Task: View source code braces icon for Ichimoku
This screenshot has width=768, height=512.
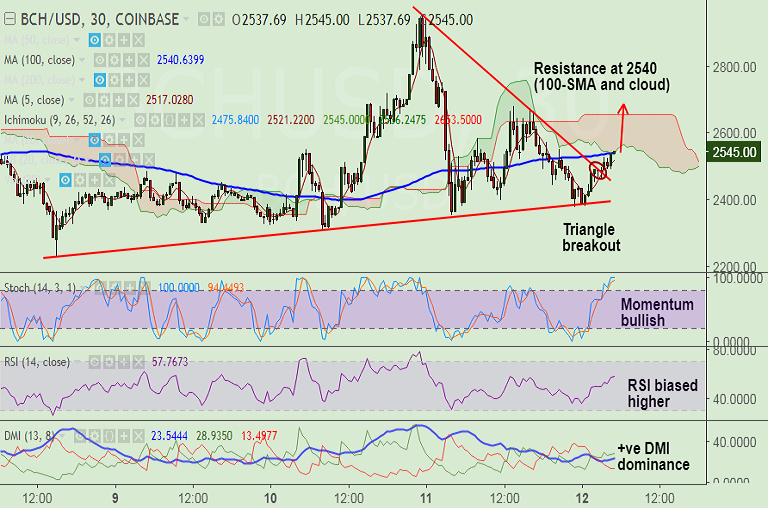Action: tap(169, 120)
